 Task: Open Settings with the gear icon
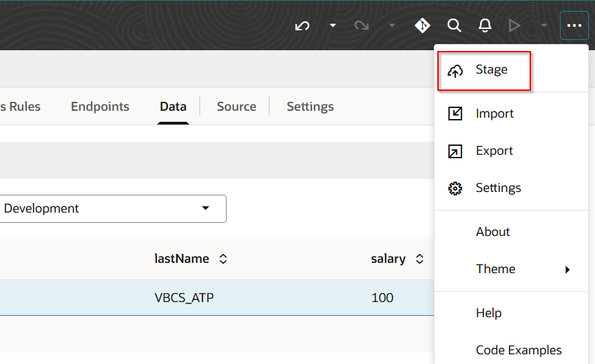(497, 188)
